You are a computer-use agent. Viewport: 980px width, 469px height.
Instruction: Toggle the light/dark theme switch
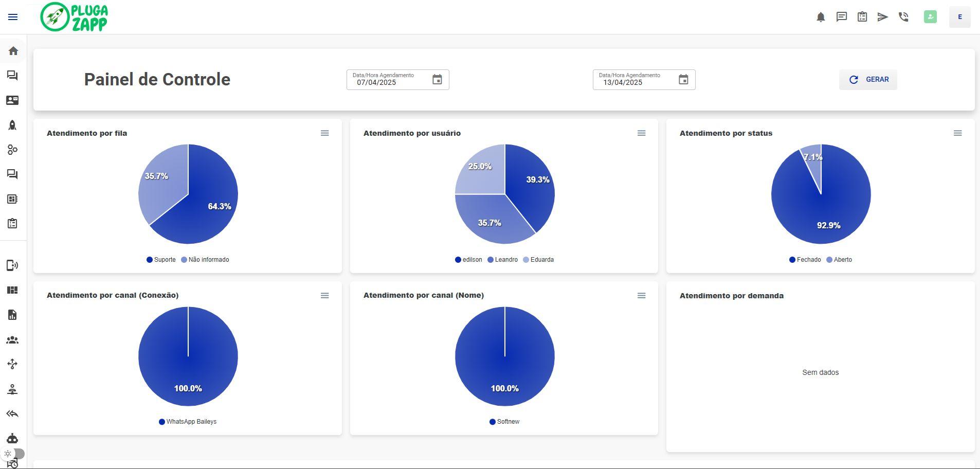tap(14, 454)
